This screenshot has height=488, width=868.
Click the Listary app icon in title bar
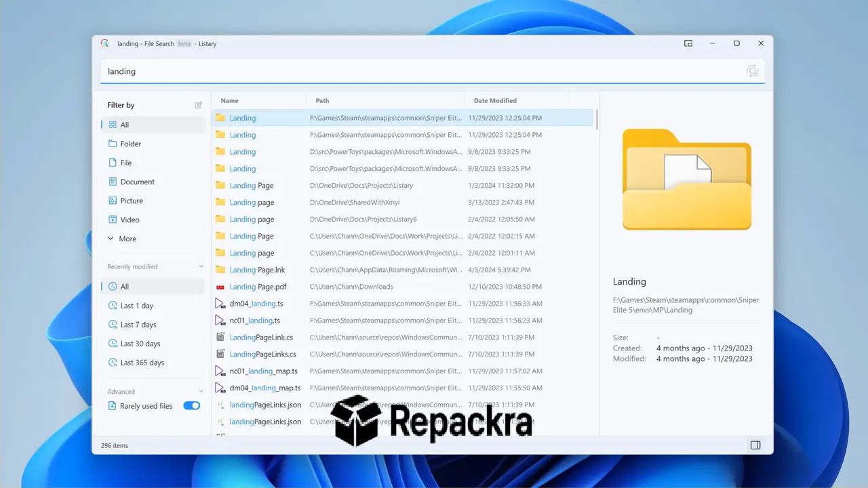104,43
